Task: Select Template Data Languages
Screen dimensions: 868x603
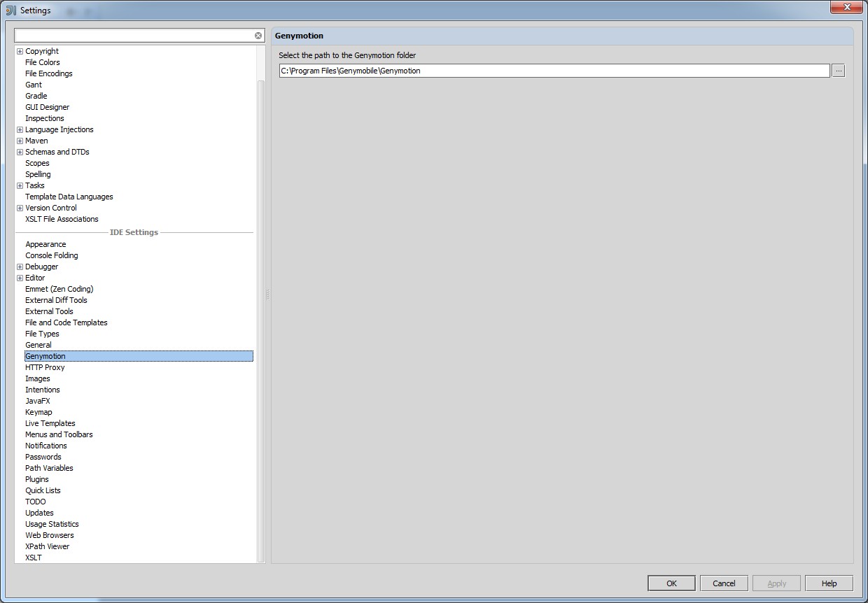Action: coord(69,197)
